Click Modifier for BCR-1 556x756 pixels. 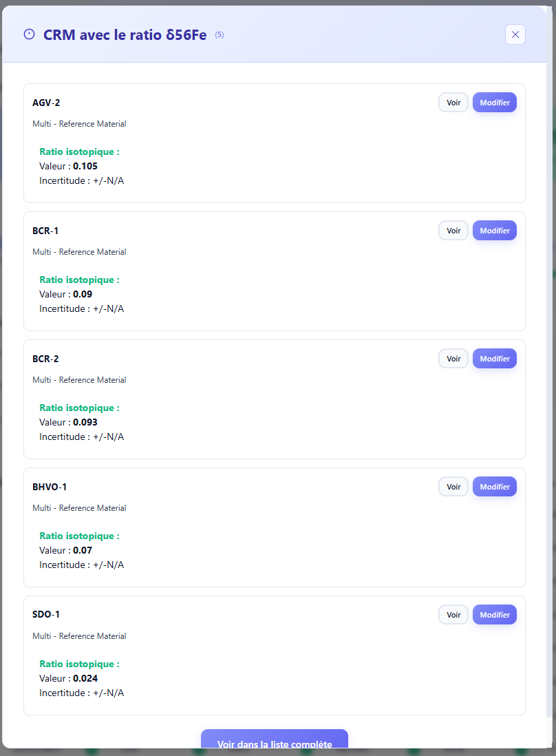pyautogui.click(x=494, y=230)
